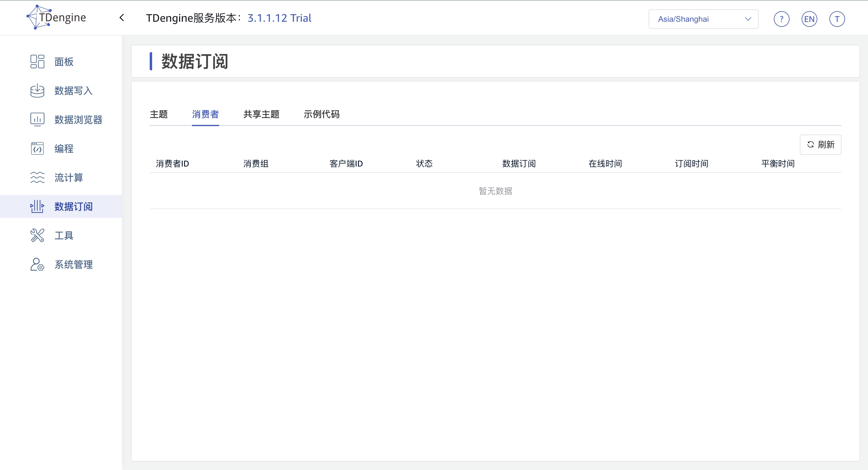This screenshot has width=868, height=470.
Task: Switch to the 共享主题 tab
Action: [261, 114]
